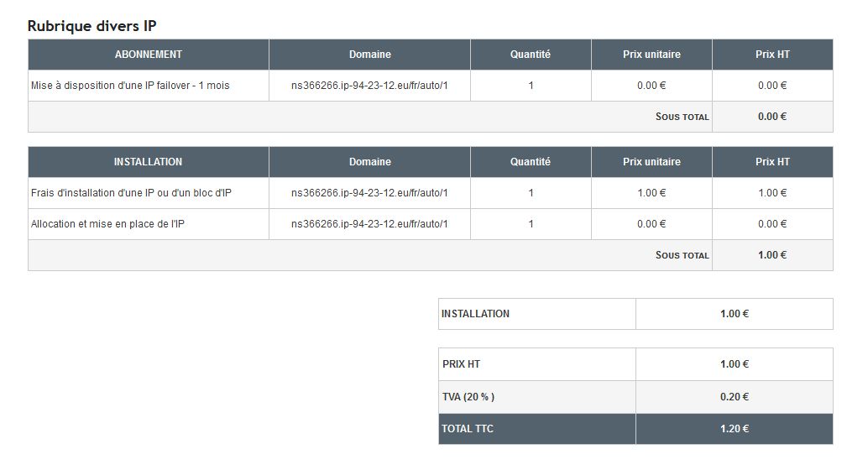The width and height of the screenshot is (868, 465).
Task: Select the ABONNEMENT column header
Action: pyautogui.click(x=148, y=55)
